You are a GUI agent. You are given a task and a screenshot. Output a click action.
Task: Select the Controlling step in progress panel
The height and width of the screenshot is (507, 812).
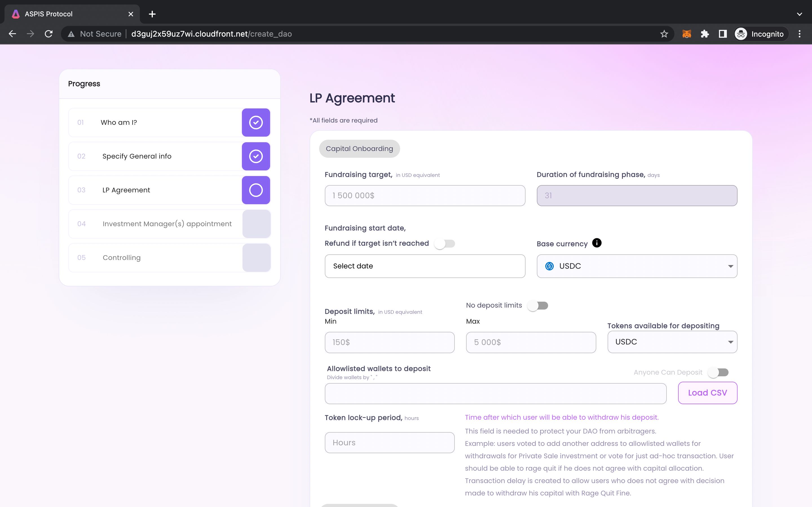[x=169, y=257]
